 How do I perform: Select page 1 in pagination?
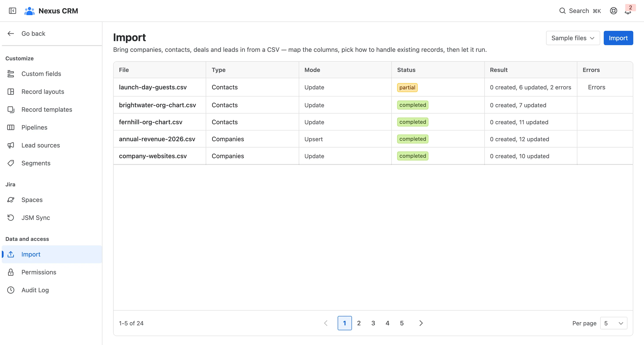click(x=345, y=323)
